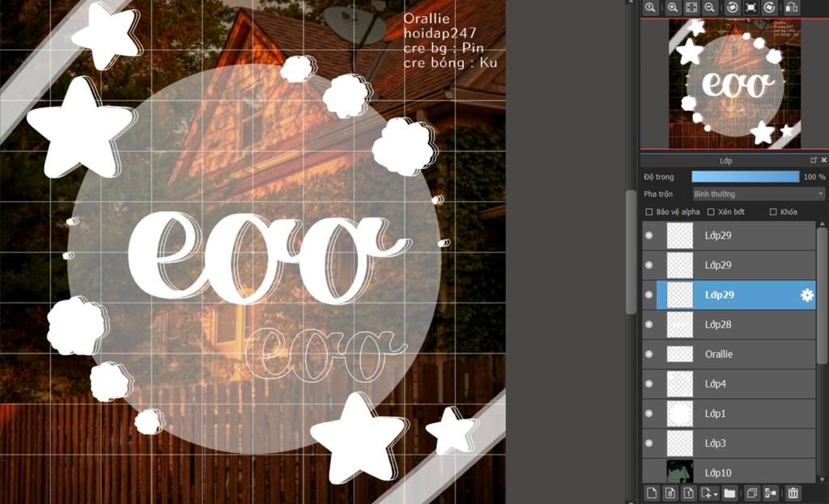Float the Lớp panel window
829x504 pixels.
814,160
